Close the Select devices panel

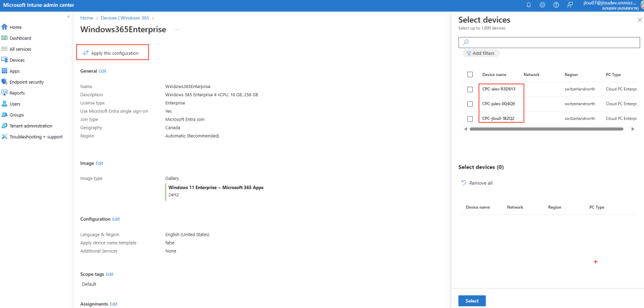click(x=640, y=19)
